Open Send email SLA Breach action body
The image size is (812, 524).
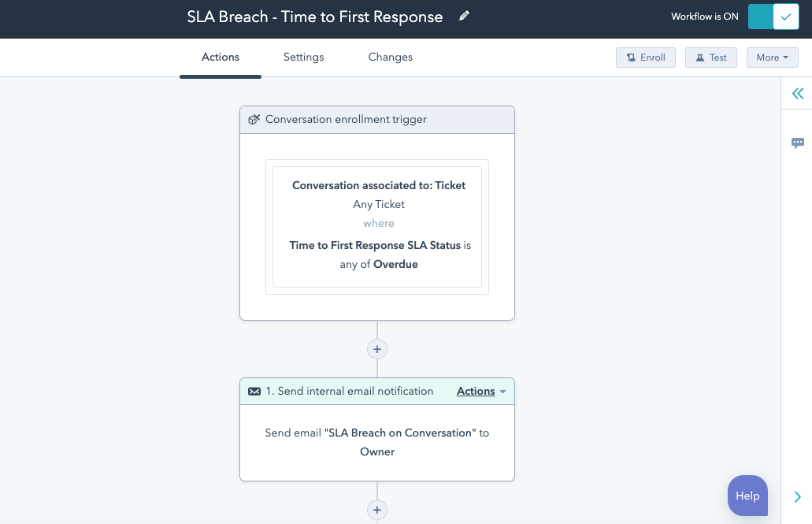[x=377, y=442]
